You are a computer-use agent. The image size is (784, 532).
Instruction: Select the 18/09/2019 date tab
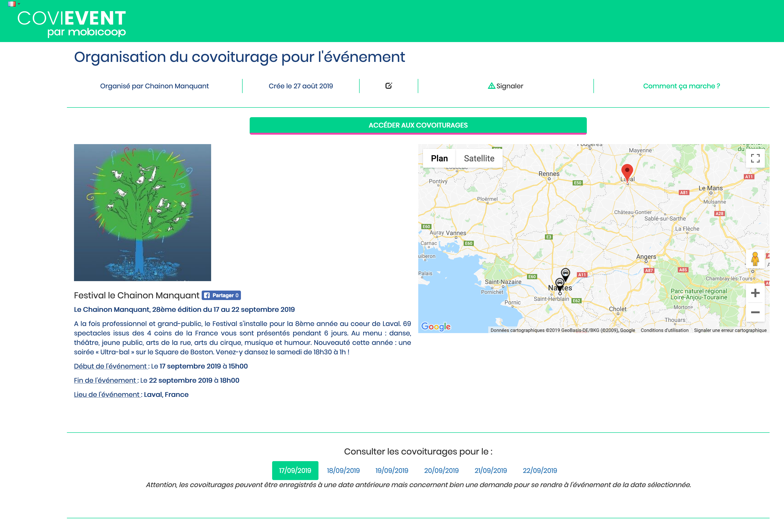pyautogui.click(x=343, y=471)
